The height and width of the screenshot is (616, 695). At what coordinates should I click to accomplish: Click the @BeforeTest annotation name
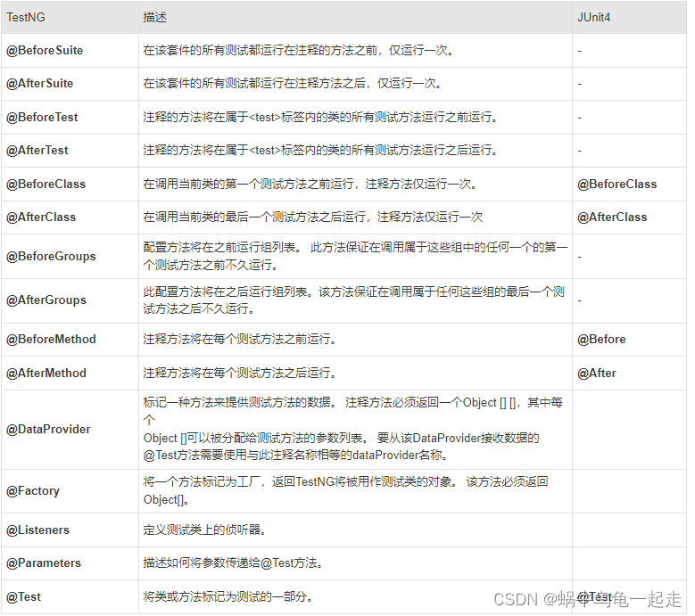coord(42,118)
